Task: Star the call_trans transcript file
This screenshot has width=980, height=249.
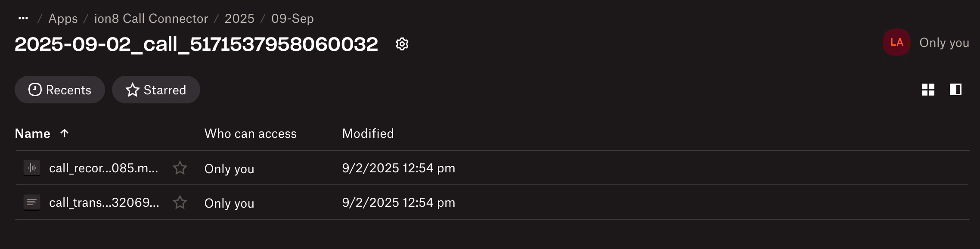Action: pos(180,202)
